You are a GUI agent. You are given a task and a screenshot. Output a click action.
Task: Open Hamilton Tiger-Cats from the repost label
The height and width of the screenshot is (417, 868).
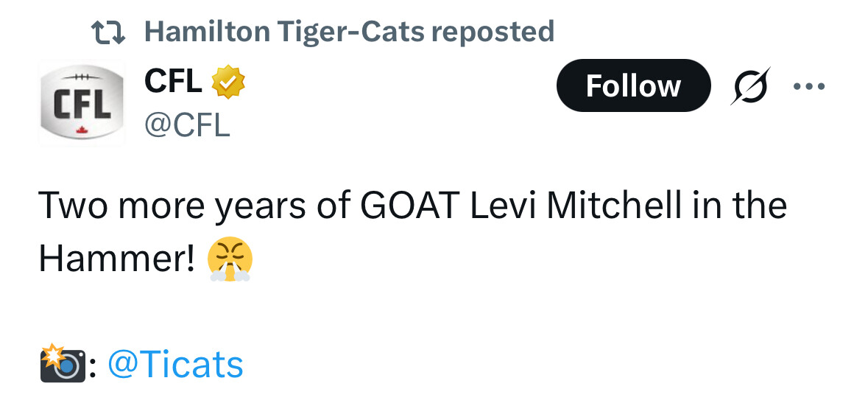[x=283, y=32]
